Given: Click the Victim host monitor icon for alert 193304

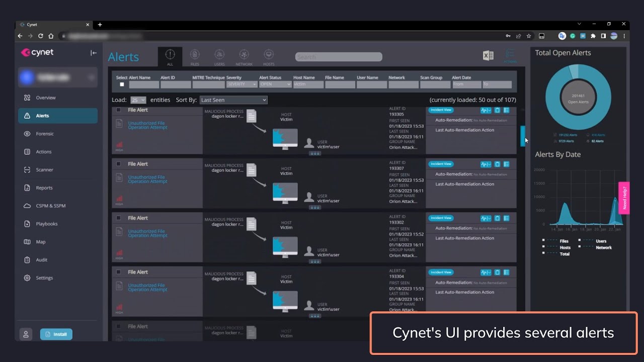Looking at the screenshot, I should [x=285, y=301].
